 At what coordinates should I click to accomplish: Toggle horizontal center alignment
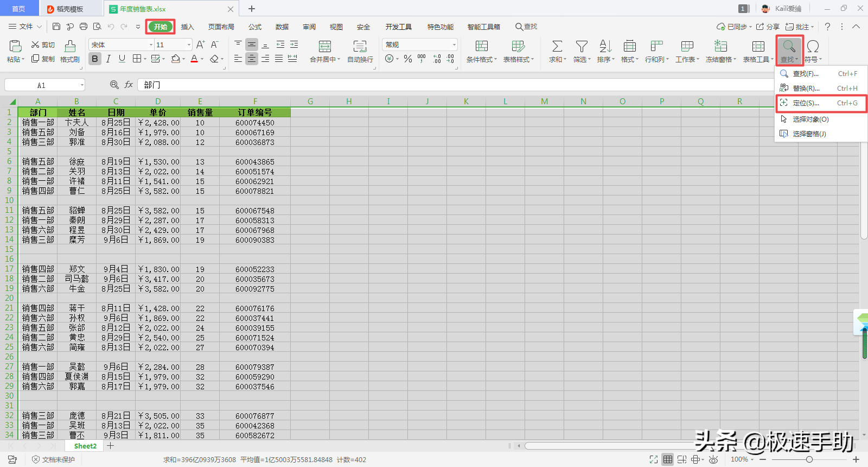point(252,59)
